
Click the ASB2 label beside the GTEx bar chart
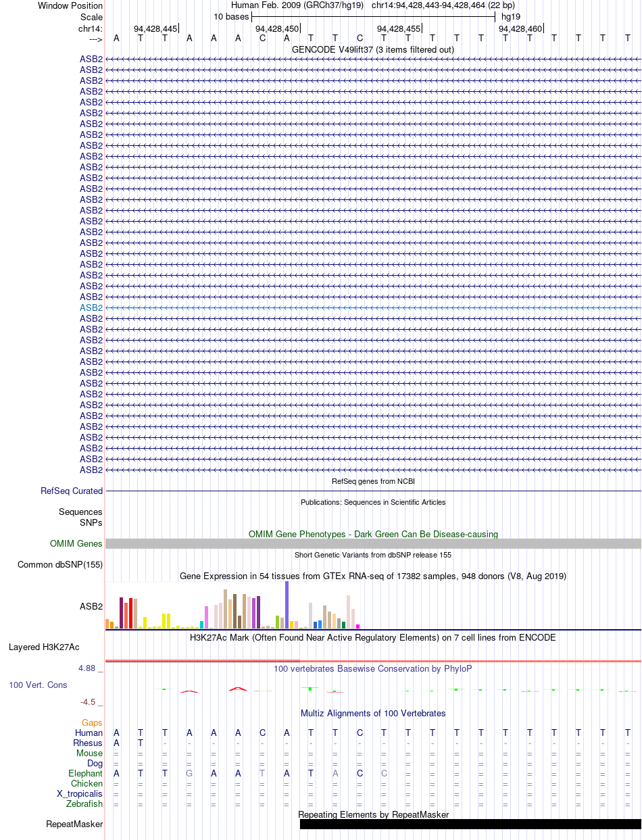[91, 606]
